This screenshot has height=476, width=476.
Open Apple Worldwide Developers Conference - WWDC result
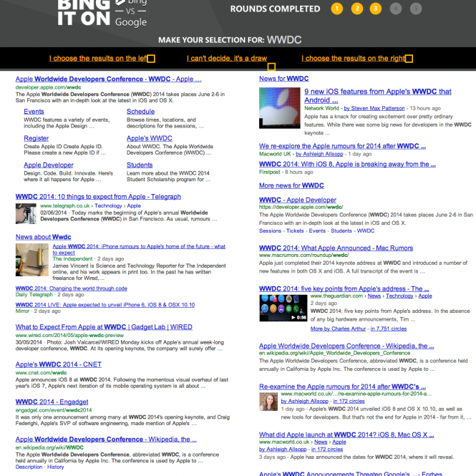pyautogui.click(x=108, y=79)
